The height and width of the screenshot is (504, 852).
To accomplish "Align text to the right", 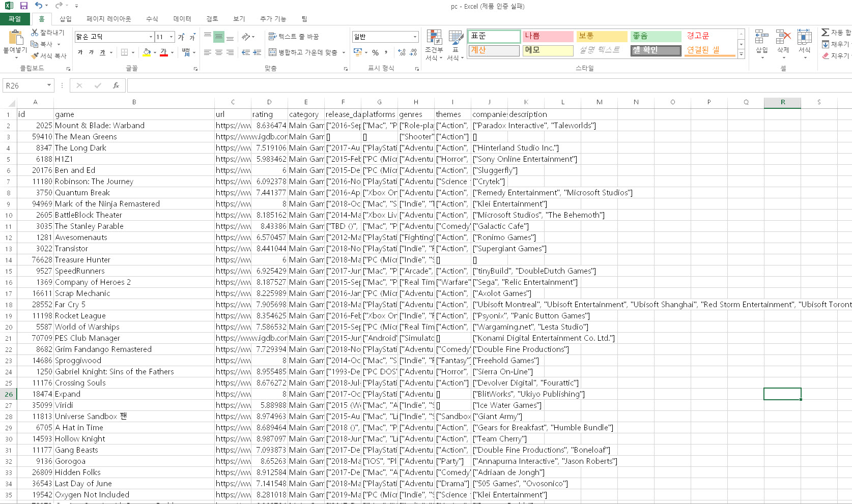I will pos(230,52).
